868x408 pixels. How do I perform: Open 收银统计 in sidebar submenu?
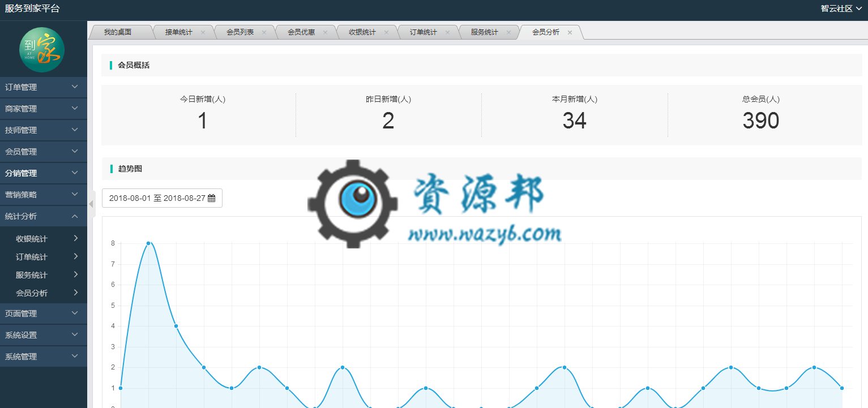coord(44,239)
